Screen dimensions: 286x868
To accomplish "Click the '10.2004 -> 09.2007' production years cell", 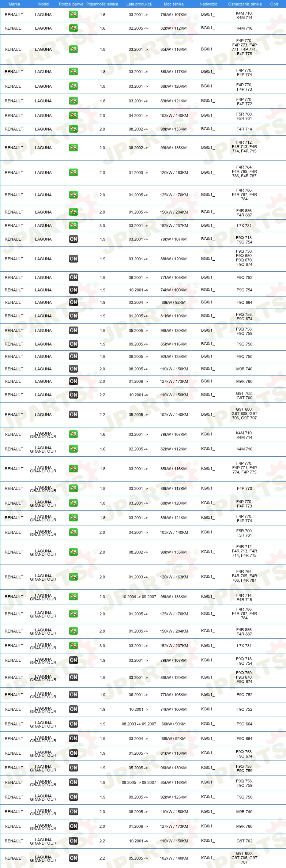I will (139, 597).
